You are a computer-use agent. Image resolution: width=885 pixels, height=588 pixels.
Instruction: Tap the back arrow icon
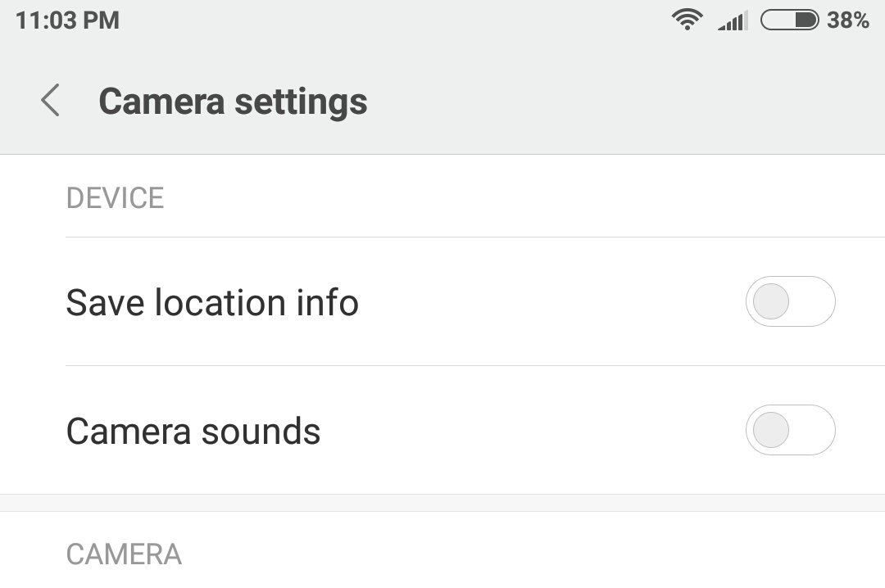click(x=51, y=101)
